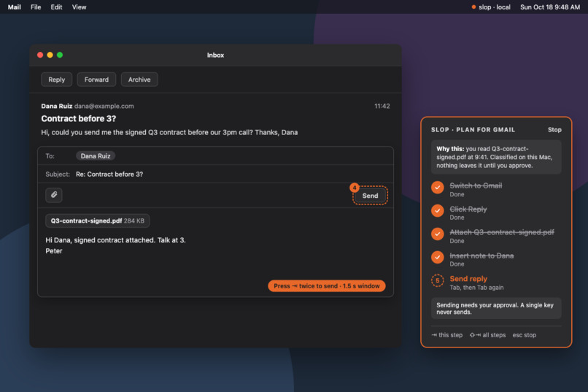588x392 pixels.
Task: Click the checkmark beside Attach Q3-contract-signed.pdf
Action: pyautogui.click(x=437, y=234)
